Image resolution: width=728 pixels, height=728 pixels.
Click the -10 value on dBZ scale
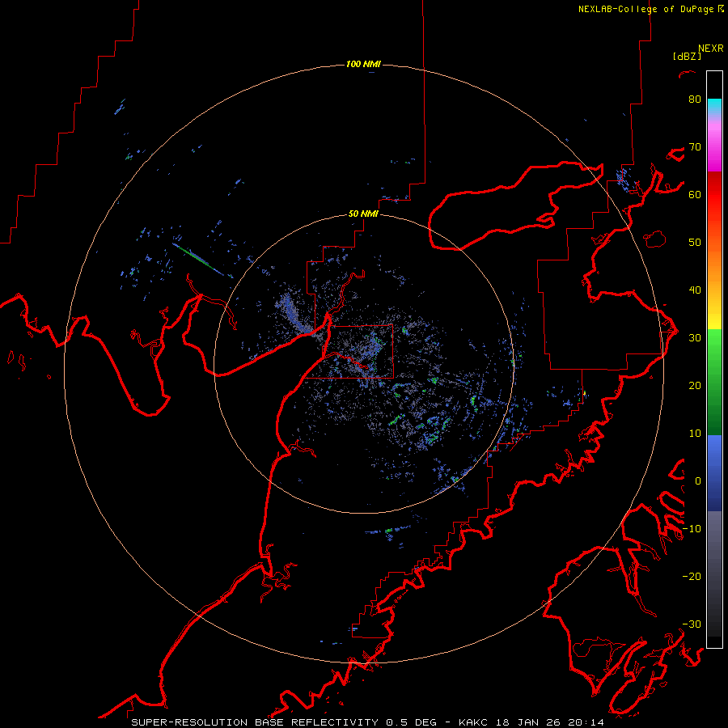coord(692,529)
